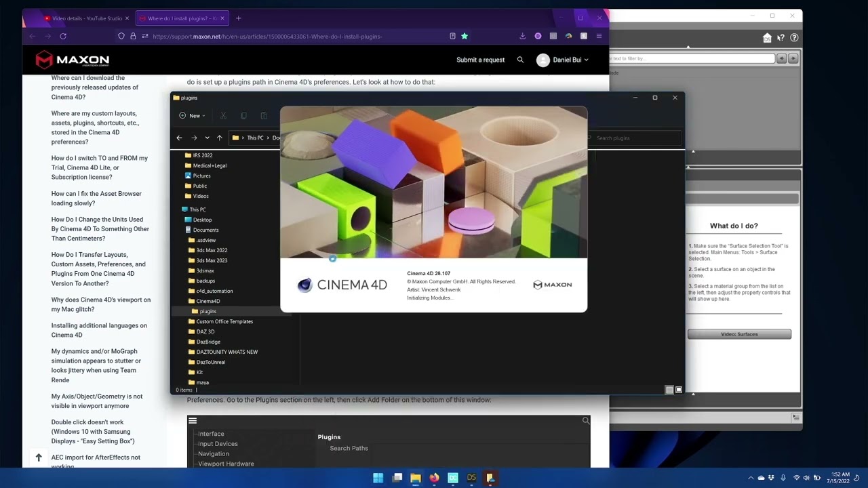Click This PC in the Explorer address breadcrumb
The width and height of the screenshot is (868, 488).
pos(255,138)
